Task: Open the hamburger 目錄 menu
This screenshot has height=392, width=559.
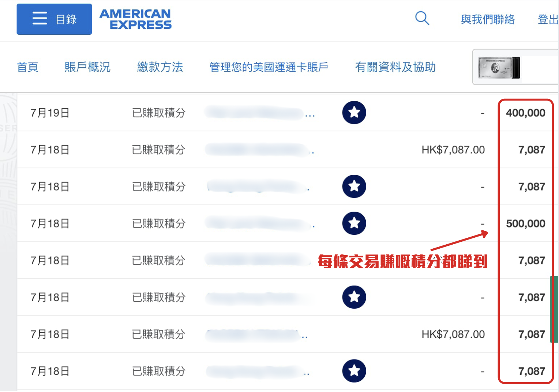Action: tap(53, 19)
